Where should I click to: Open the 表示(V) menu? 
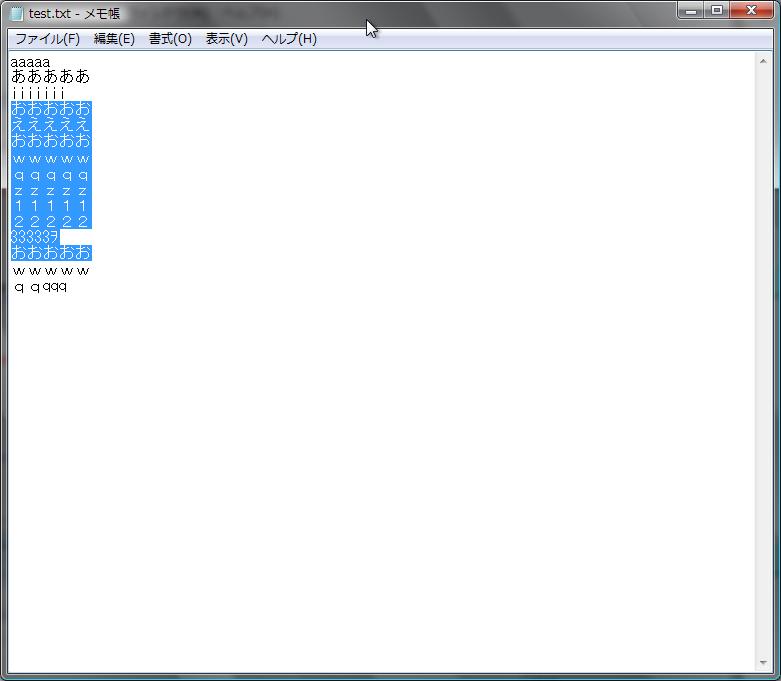tap(227, 39)
